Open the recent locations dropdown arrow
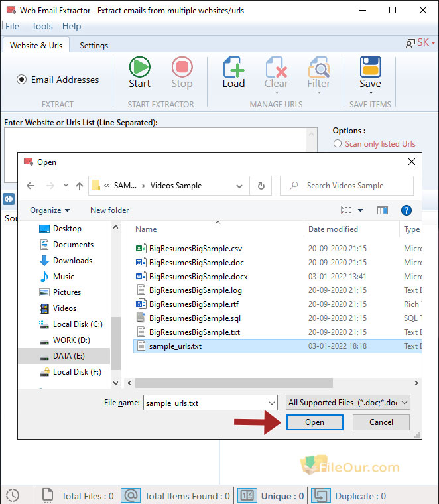The width and height of the screenshot is (439, 504). 66,186
